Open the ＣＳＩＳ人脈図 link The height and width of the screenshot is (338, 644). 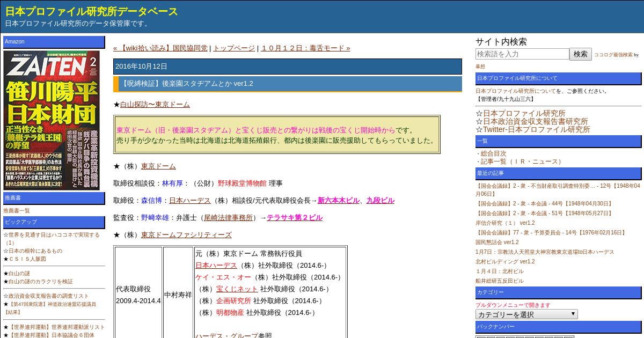click(x=27, y=259)
